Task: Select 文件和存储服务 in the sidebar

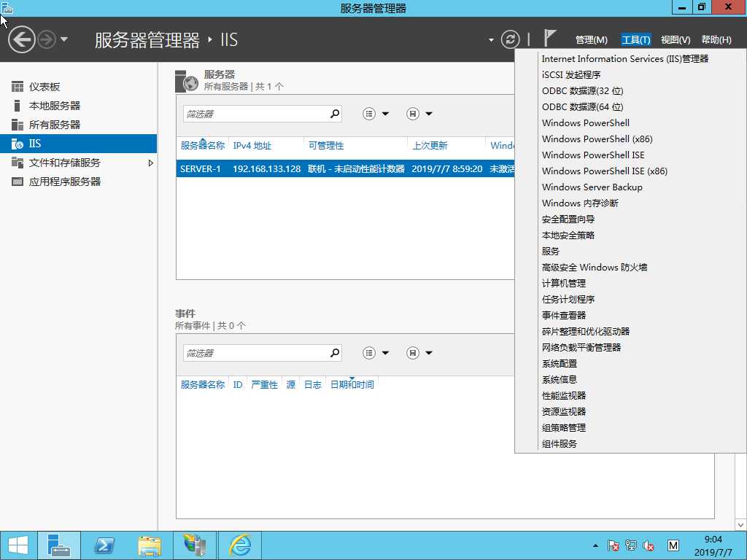Action: tap(64, 163)
